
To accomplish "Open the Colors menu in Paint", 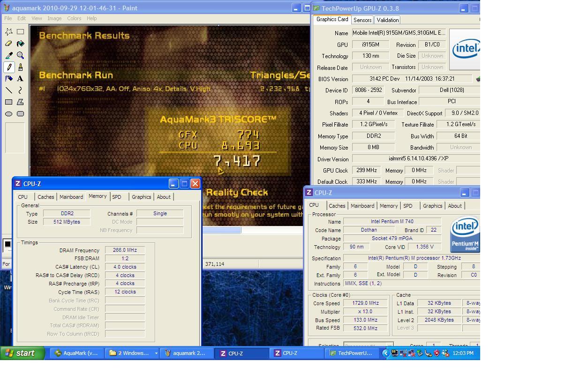I will tap(74, 18).
